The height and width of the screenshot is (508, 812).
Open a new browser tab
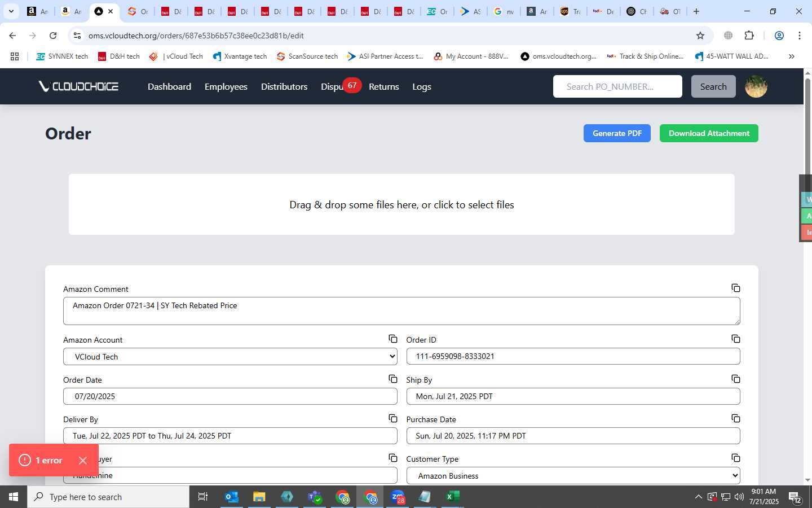click(x=696, y=11)
